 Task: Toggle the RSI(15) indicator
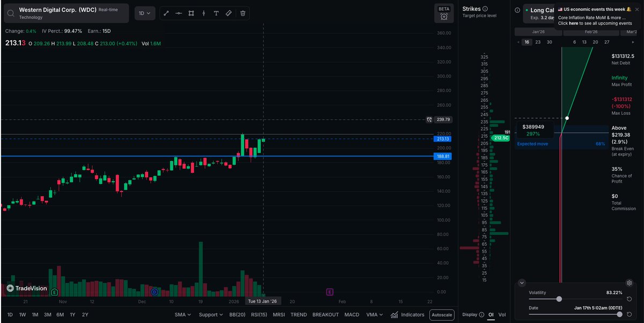tap(259, 314)
